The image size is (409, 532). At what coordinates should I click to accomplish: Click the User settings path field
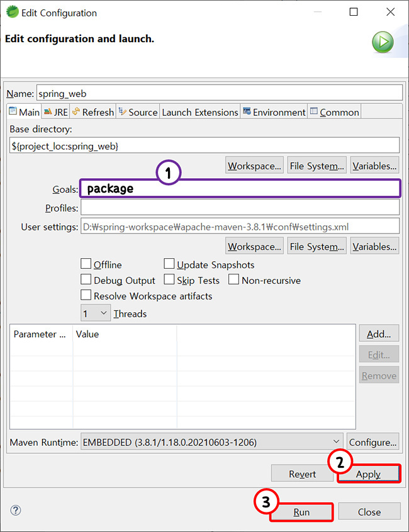pyautogui.click(x=240, y=226)
